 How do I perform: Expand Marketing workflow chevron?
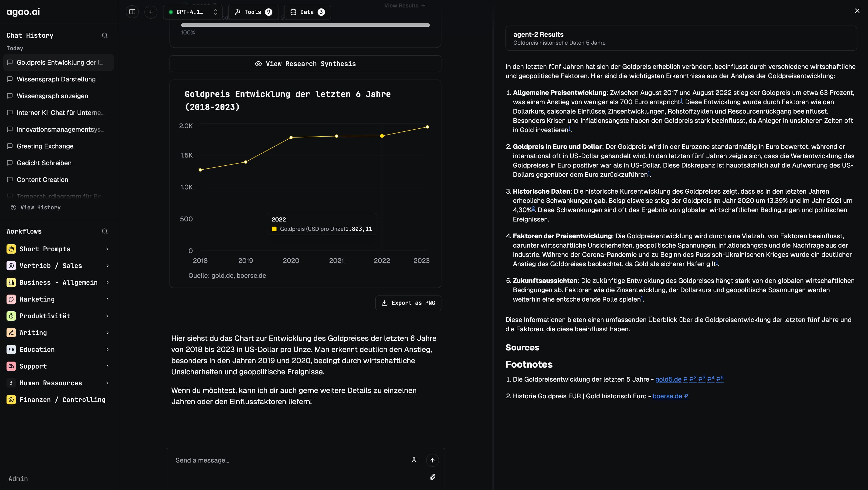(x=108, y=299)
